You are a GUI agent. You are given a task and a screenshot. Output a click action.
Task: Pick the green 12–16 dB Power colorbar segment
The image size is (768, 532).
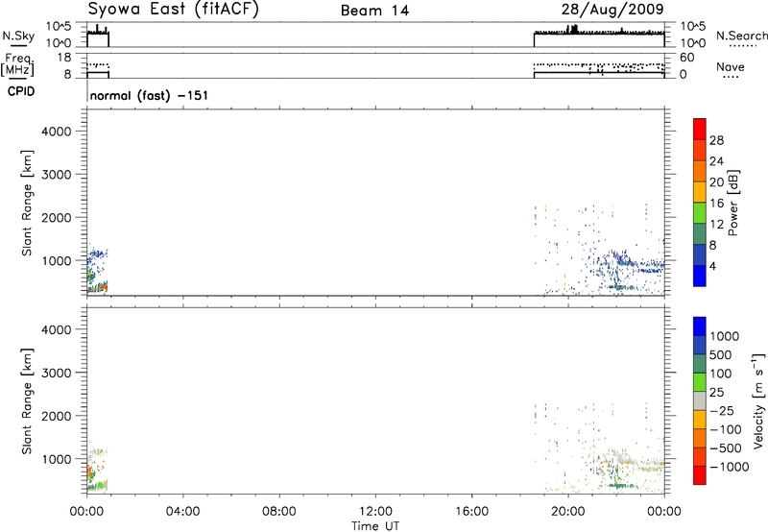(x=700, y=213)
